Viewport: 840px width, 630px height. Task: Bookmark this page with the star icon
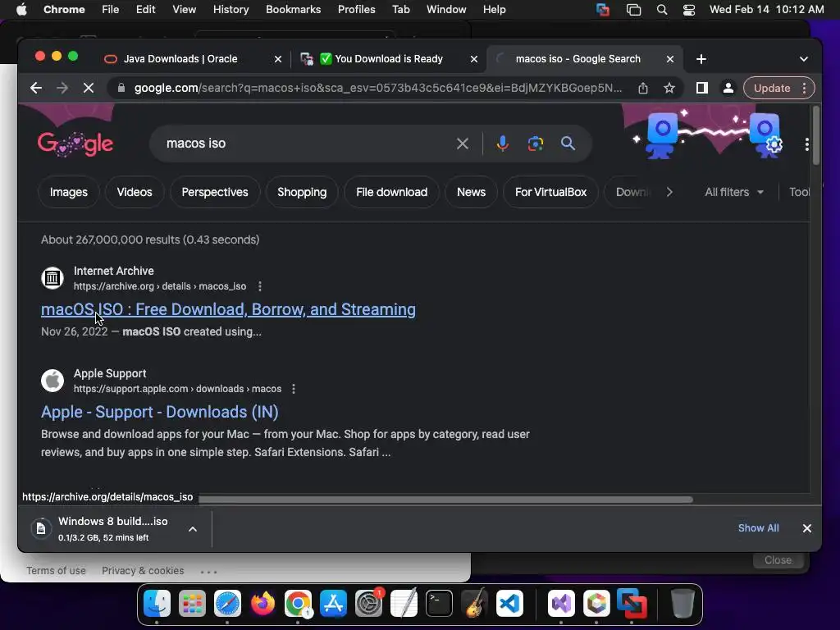669,89
